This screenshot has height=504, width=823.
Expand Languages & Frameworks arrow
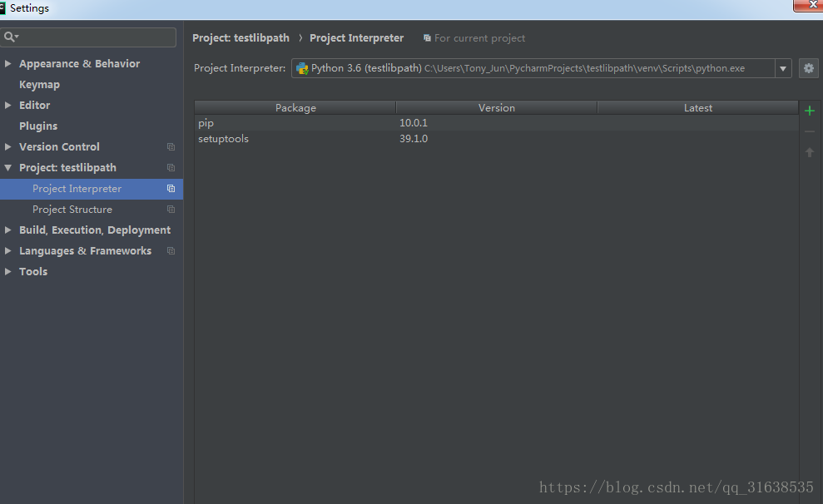(x=7, y=250)
